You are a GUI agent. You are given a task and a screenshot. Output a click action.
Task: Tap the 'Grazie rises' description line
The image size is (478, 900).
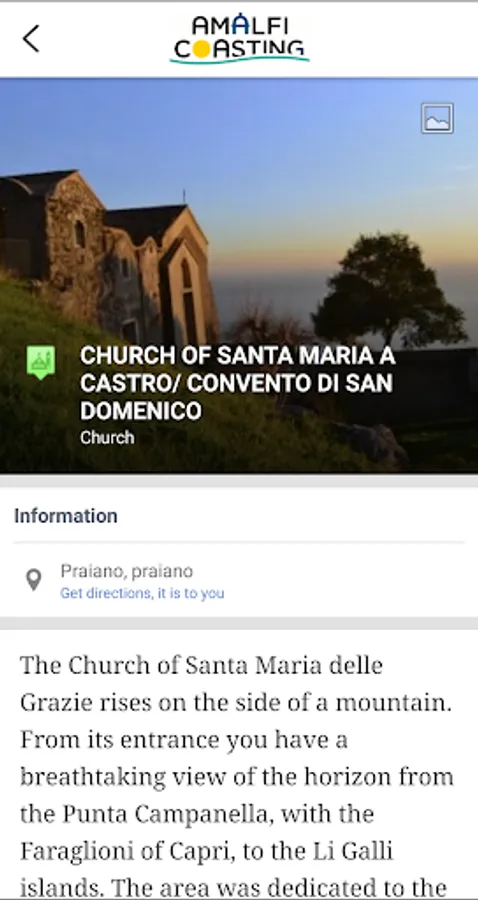[x=236, y=702]
